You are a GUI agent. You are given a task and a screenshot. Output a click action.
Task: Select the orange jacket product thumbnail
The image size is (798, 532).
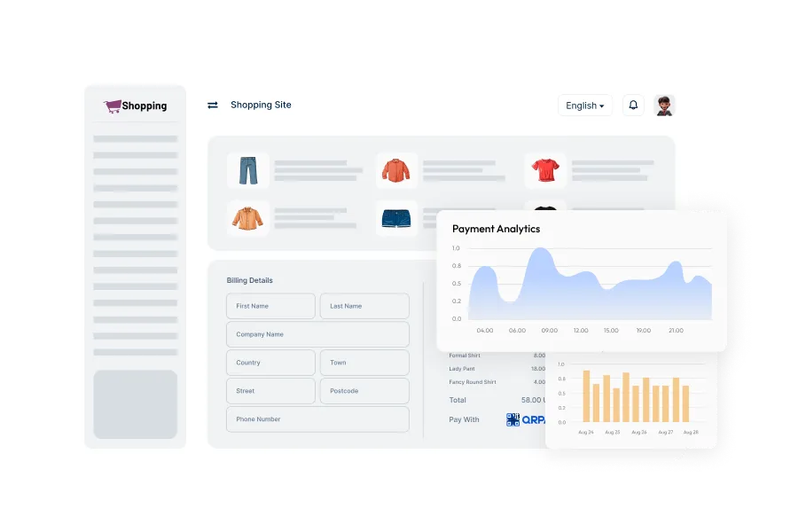[x=396, y=170]
